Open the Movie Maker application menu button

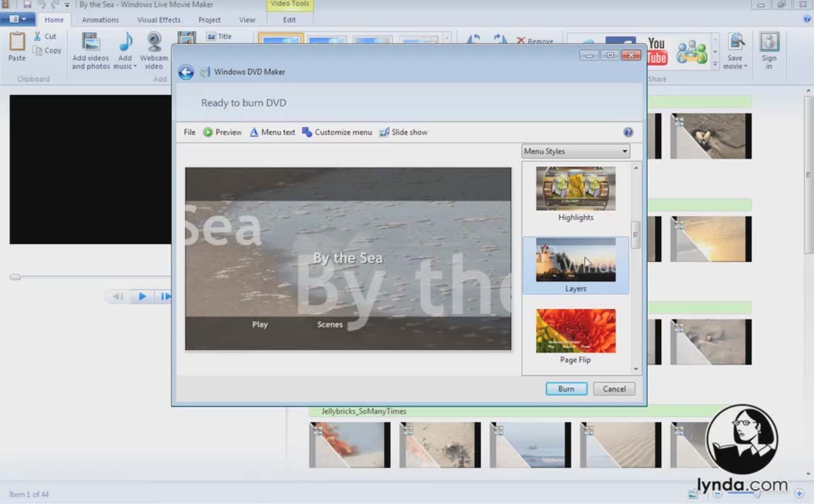coord(18,20)
